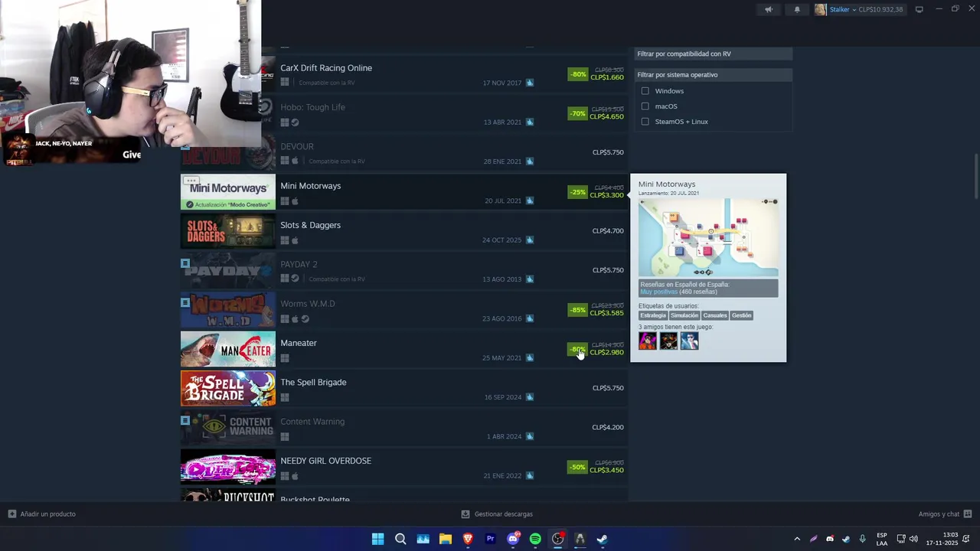Open the Windows Start menu
This screenshot has height=551, width=980.
coord(377,539)
